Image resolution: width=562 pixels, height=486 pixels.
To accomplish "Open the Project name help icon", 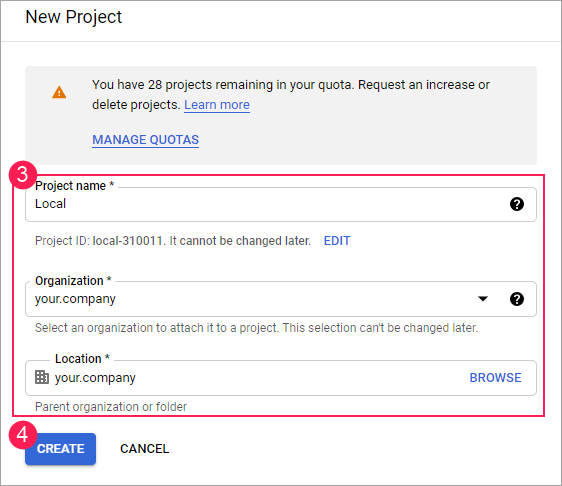I will 516,204.
